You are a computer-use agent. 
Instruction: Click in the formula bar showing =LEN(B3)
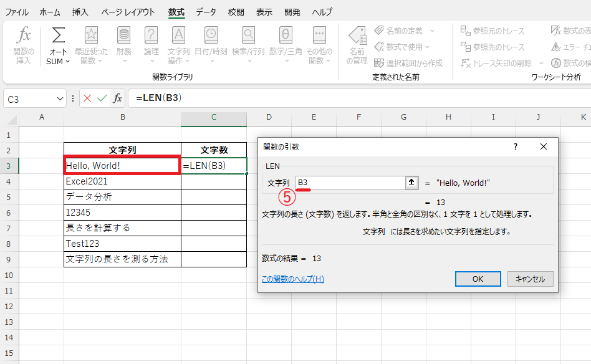pyautogui.click(x=360, y=98)
